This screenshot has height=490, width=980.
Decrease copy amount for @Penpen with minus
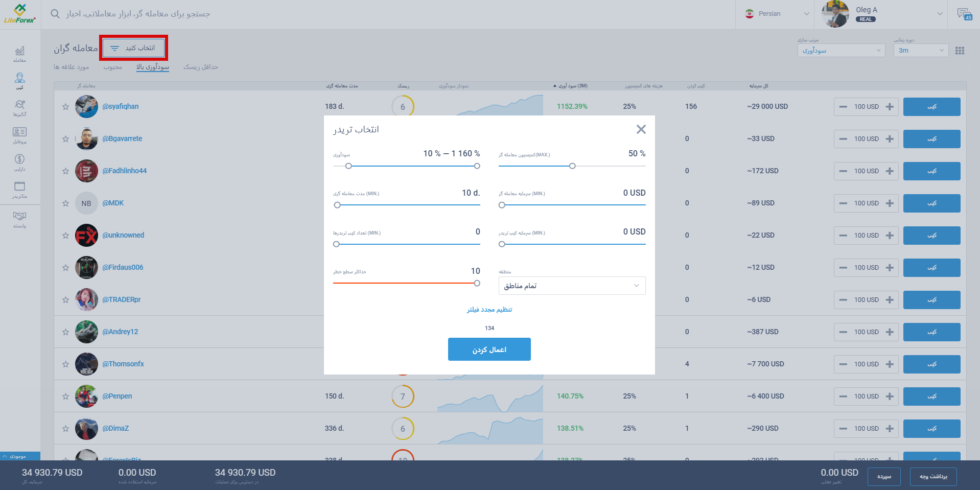[x=843, y=396]
